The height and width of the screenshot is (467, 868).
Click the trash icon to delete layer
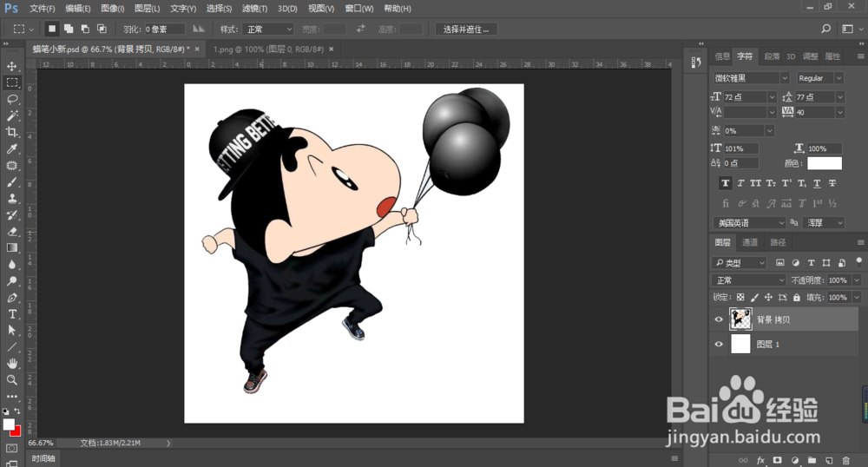[x=845, y=460]
